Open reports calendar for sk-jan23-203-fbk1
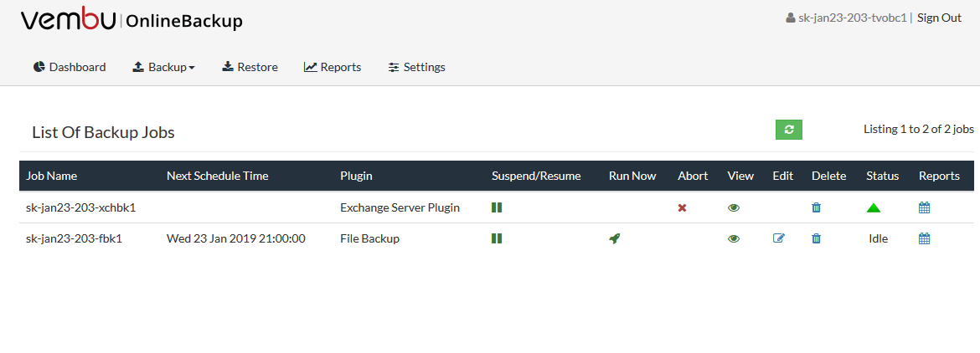The width and height of the screenshot is (980, 353). coord(925,238)
